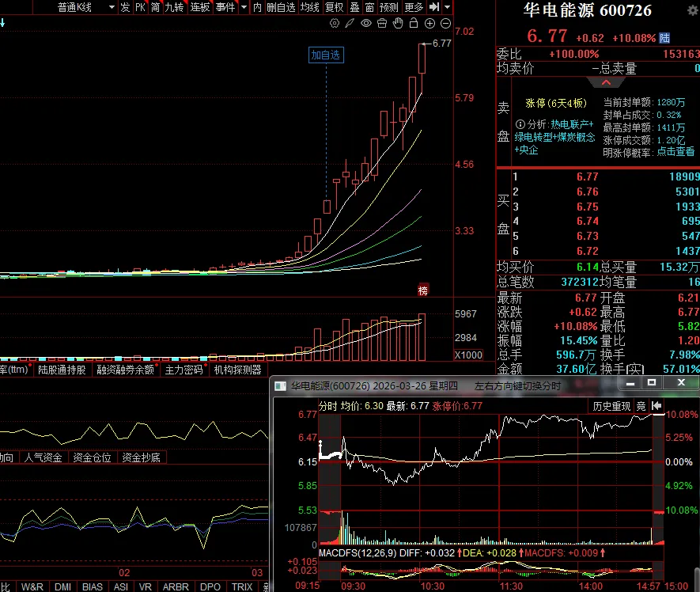
Task: Click the back arrow in intraday window
Action: [656, 406]
